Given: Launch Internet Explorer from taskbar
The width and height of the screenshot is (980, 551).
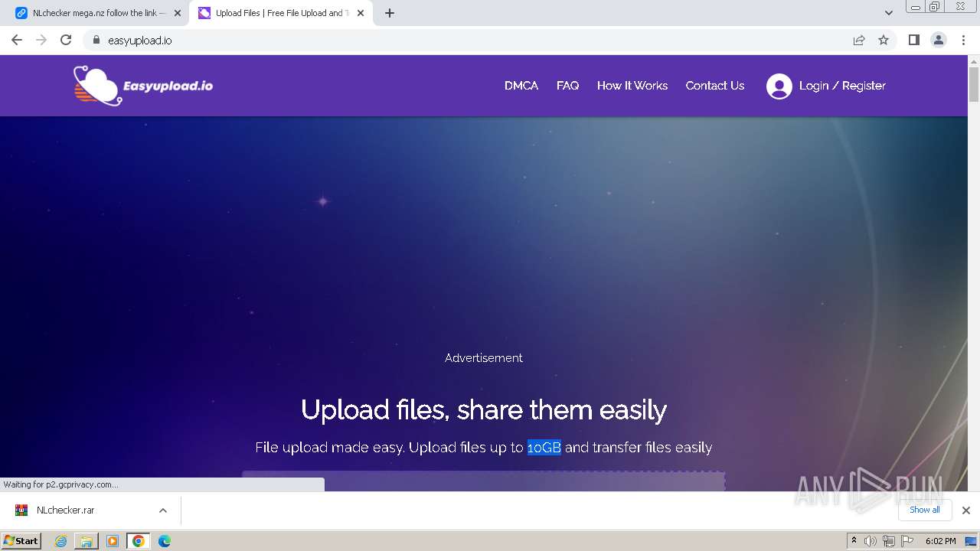Looking at the screenshot, I should tap(60, 541).
